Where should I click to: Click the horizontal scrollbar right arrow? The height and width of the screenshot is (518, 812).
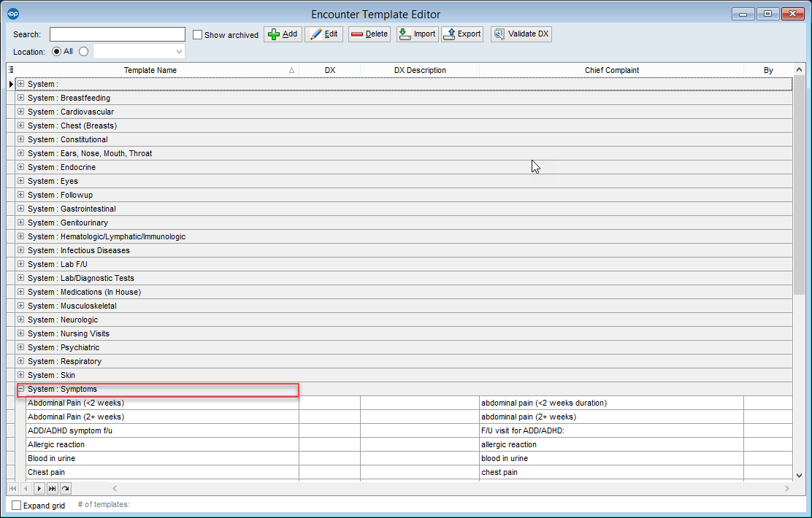787,488
